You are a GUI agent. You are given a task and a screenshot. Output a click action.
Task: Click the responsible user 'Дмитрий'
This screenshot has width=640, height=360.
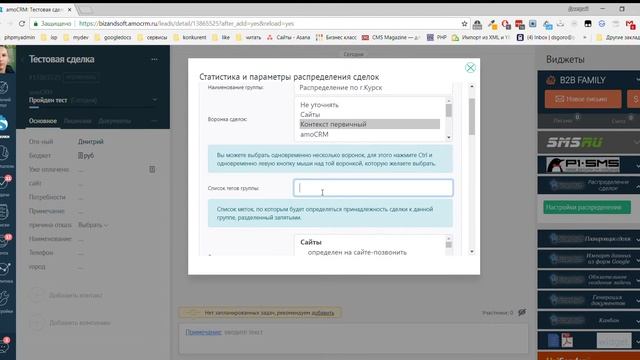pyautogui.click(x=91, y=142)
